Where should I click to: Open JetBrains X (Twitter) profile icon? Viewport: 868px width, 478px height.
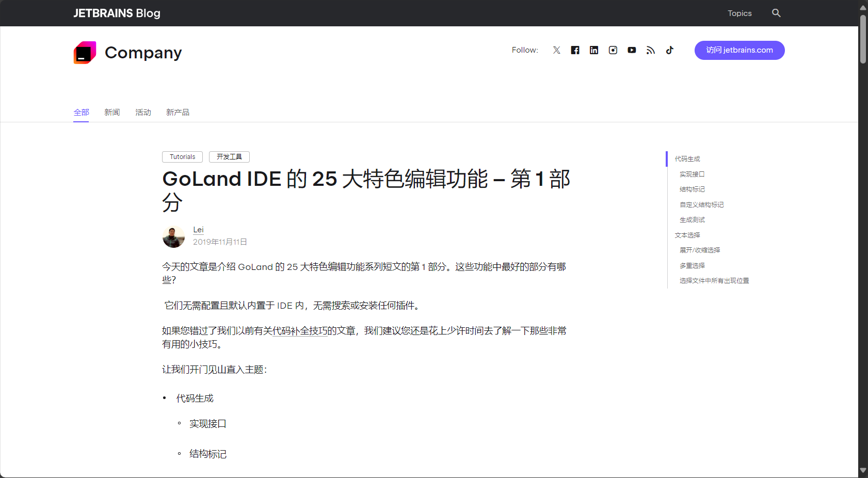click(x=556, y=50)
